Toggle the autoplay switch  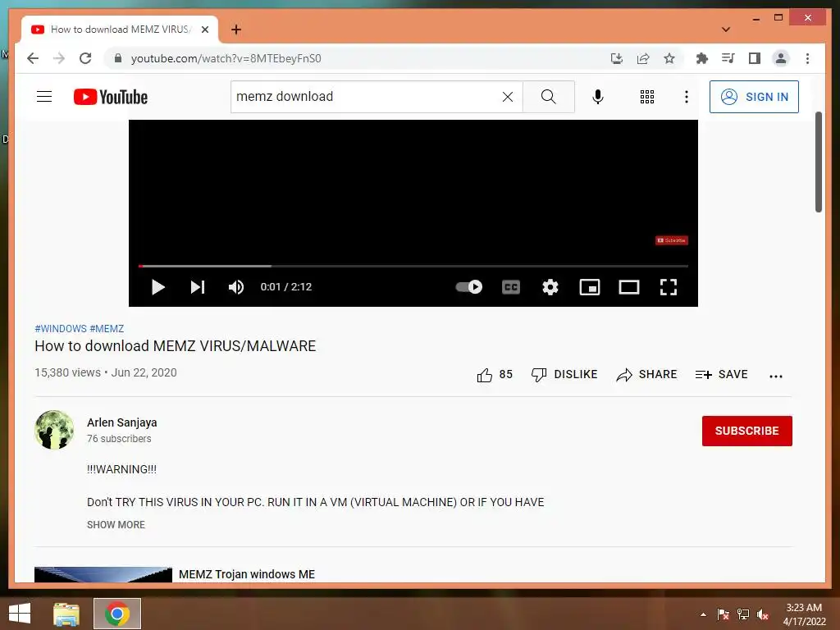pyautogui.click(x=468, y=287)
